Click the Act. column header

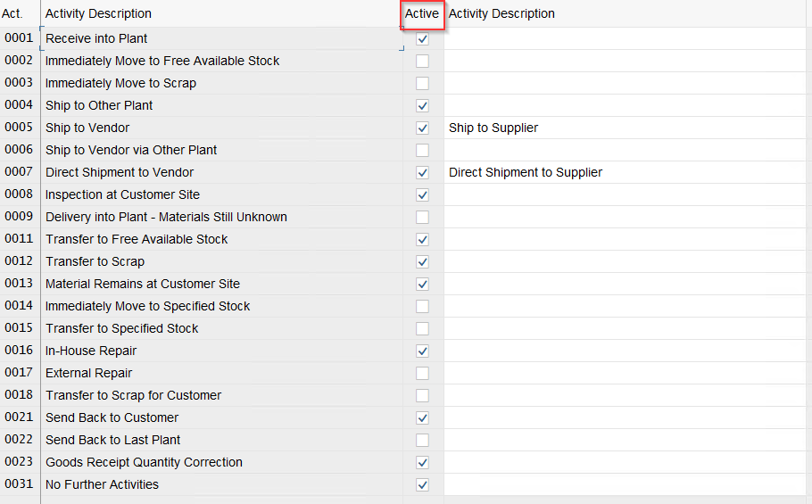pyautogui.click(x=12, y=13)
